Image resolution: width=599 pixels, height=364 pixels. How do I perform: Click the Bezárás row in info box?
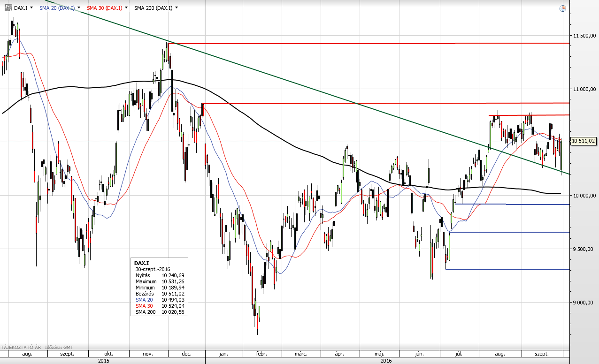pos(160,294)
